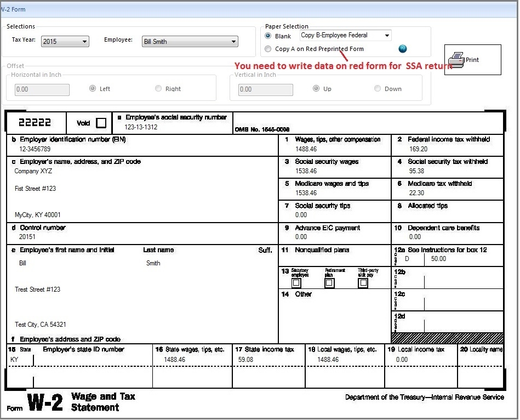Click the Vertical in Inch offset field
The image size is (520, 420).
[x=265, y=89]
